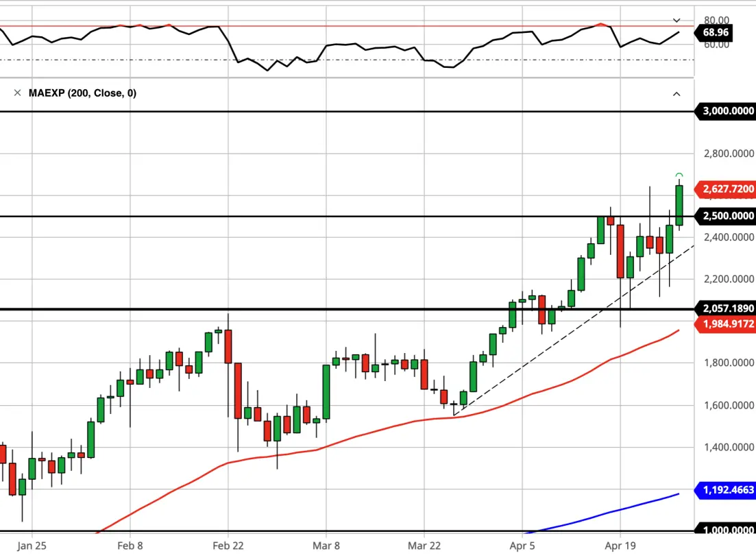Click the Jan 25 date axis label
The height and width of the screenshot is (560, 756).
click(x=32, y=546)
